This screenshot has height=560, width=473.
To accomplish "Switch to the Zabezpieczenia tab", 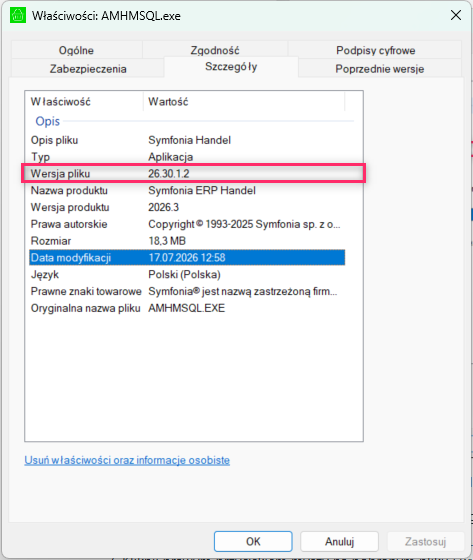I will point(88,68).
